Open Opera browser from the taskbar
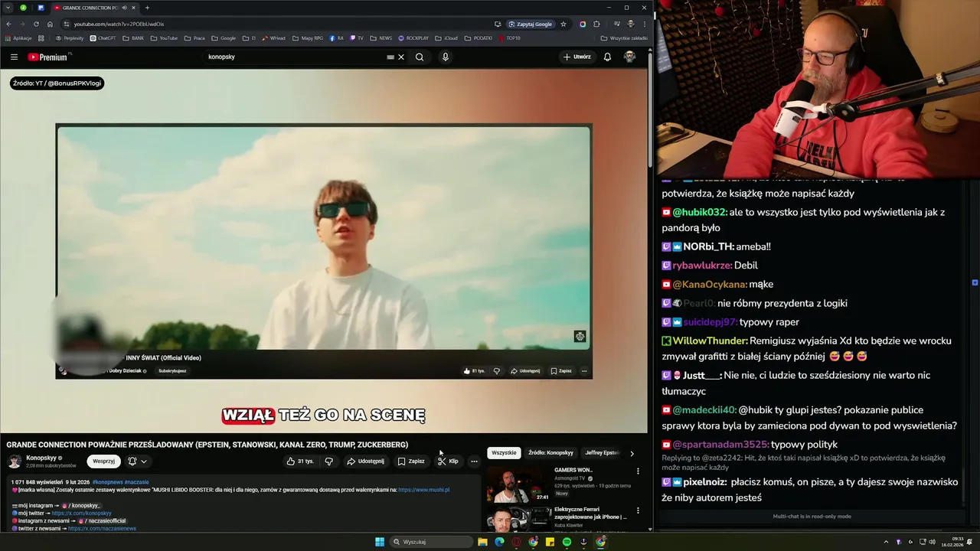The width and height of the screenshot is (980, 551). pyautogui.click(x=516, y=542)
